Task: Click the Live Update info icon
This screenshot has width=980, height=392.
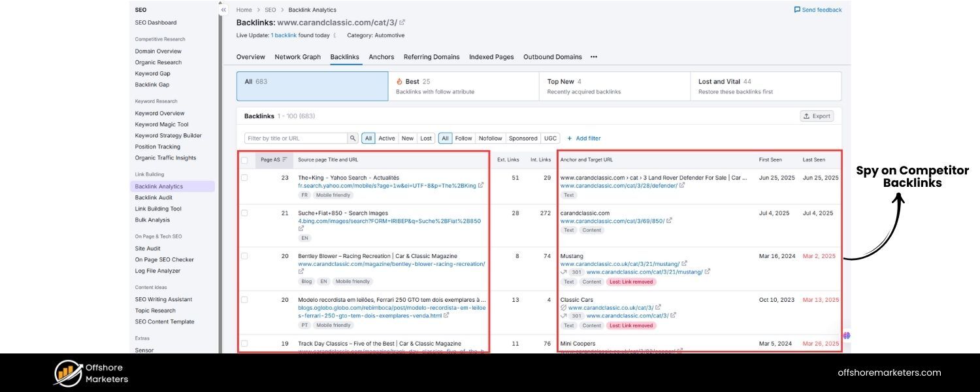Action: point(335,35)
